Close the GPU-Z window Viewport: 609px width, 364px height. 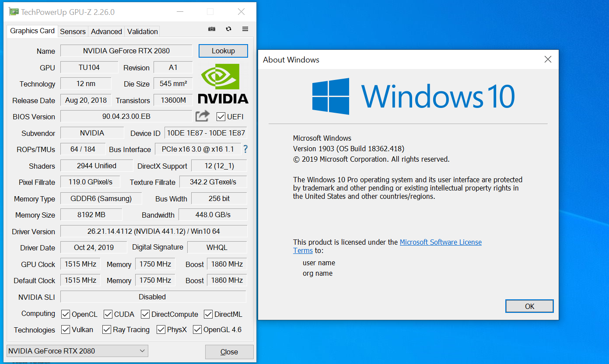click(241, 12)
